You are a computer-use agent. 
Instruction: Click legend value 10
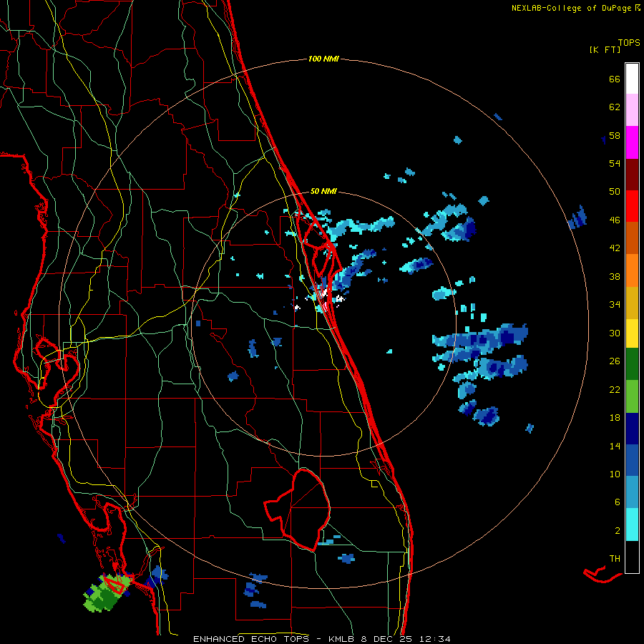pyautogui.click(x=615, y=474)
